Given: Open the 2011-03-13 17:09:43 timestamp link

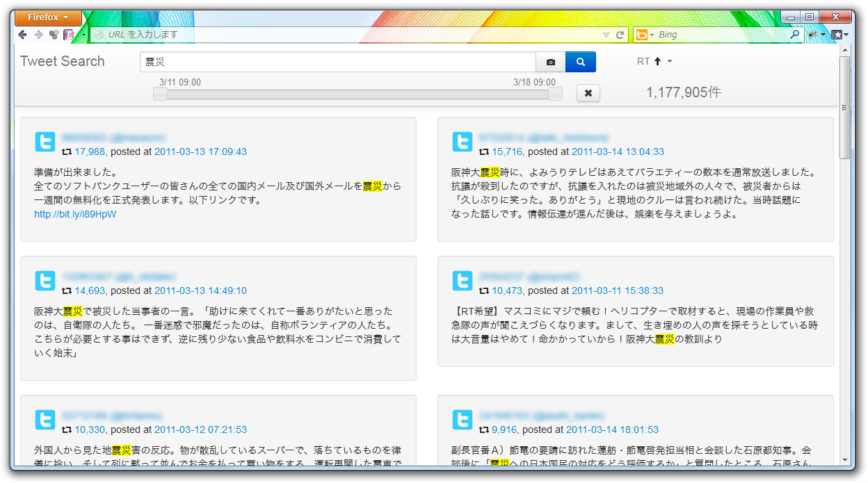Looking at the screenshot, I should coord(200,152).
